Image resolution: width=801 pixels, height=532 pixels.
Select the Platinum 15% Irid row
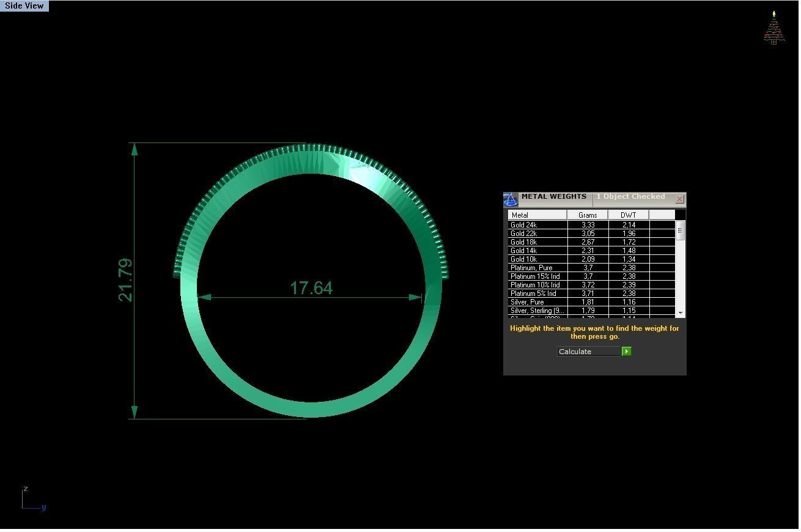[591, 276]
